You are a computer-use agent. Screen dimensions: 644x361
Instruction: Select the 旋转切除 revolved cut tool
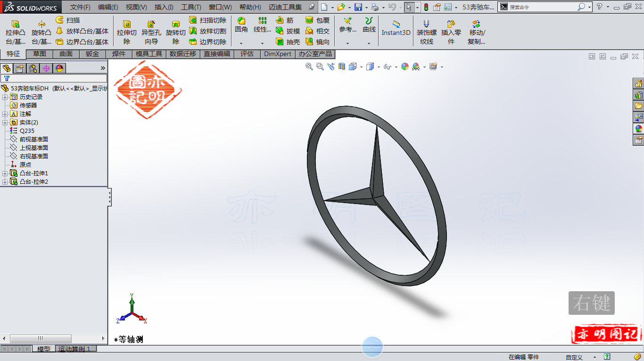tap(175, 33)
